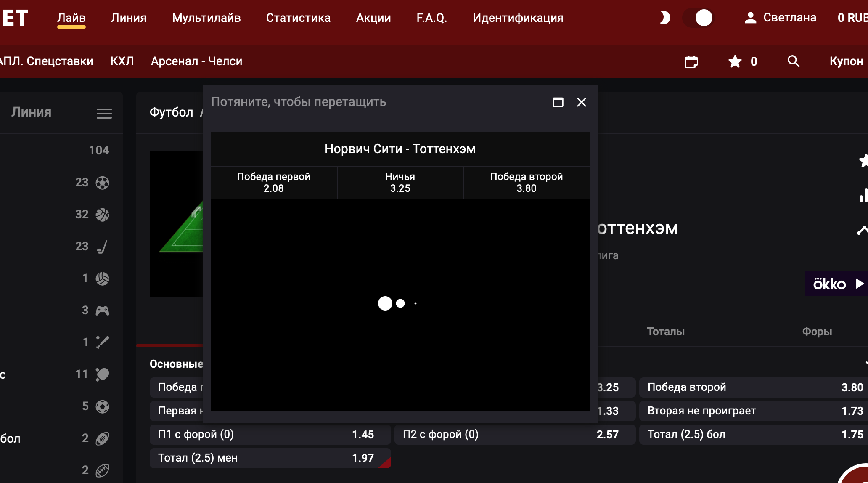868x483 pixels.
Task: Switch to the Лайв tab
Action: click(x=71, y=18)
